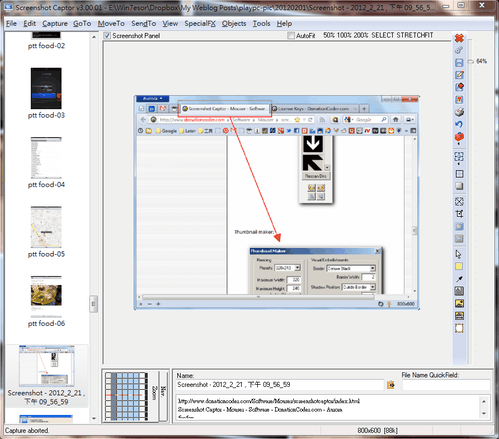Open the GoTo menu
Image resolution: width=499 pixels, height=439 pixels.
pyautogui.click(x=82, y=24)
